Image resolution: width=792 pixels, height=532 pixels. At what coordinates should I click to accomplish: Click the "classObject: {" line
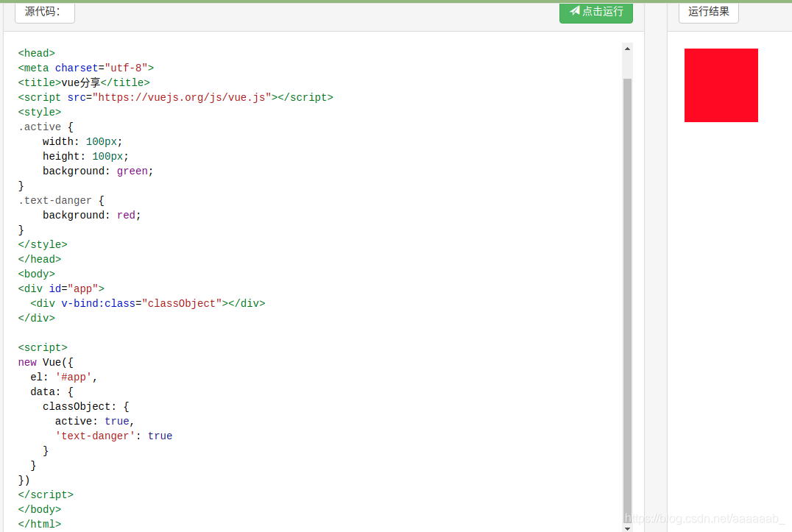point(86,406)
